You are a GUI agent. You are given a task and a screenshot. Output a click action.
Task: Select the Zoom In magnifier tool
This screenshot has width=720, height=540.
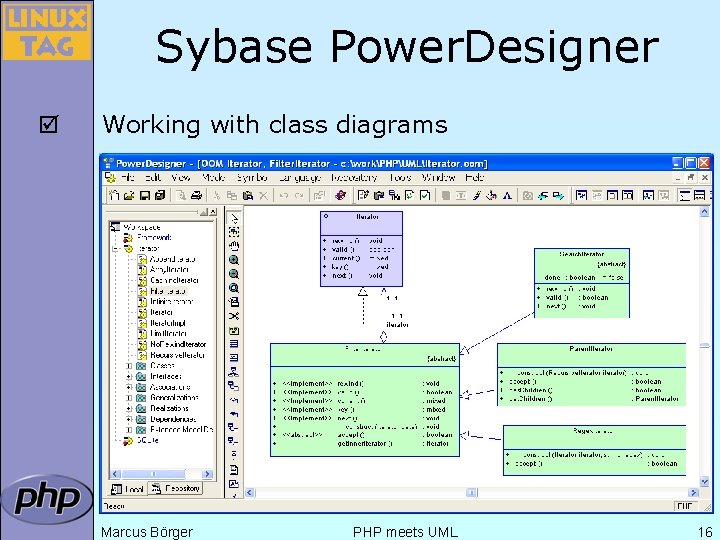point(234,260)
